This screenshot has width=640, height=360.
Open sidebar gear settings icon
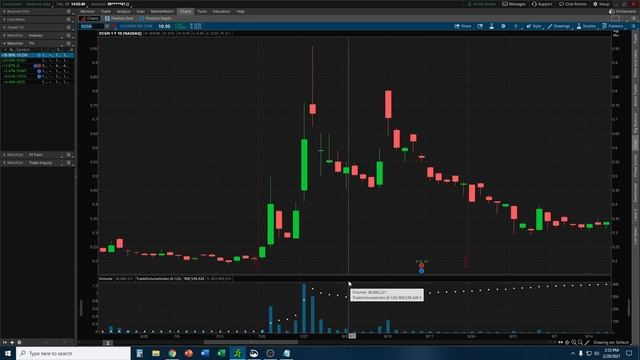click(x=19, y=342)
